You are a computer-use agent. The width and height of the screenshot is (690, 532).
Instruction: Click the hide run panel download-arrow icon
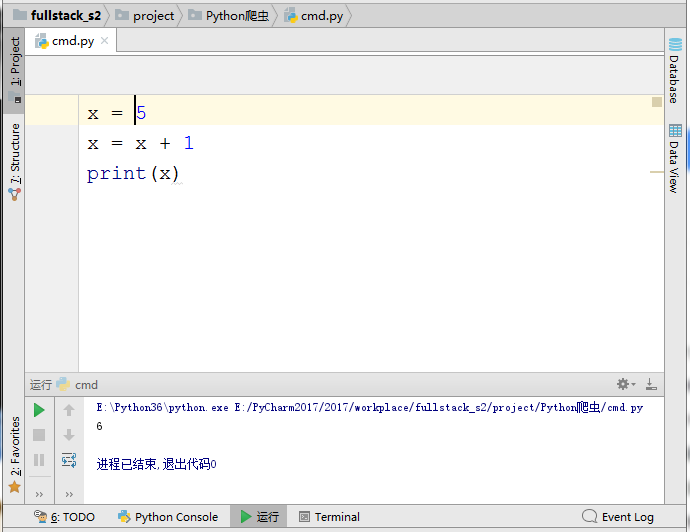pyautogui.click(x=651, y=384)
